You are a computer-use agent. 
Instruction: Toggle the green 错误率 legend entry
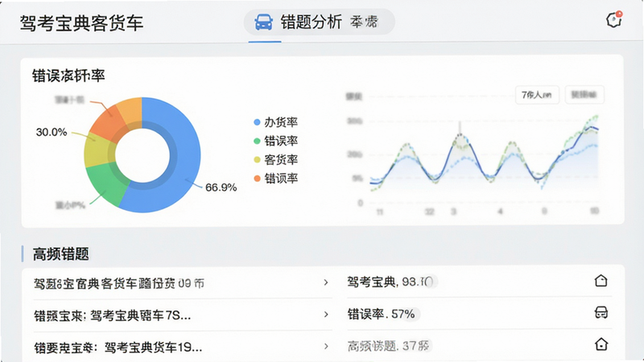[275, 141]
